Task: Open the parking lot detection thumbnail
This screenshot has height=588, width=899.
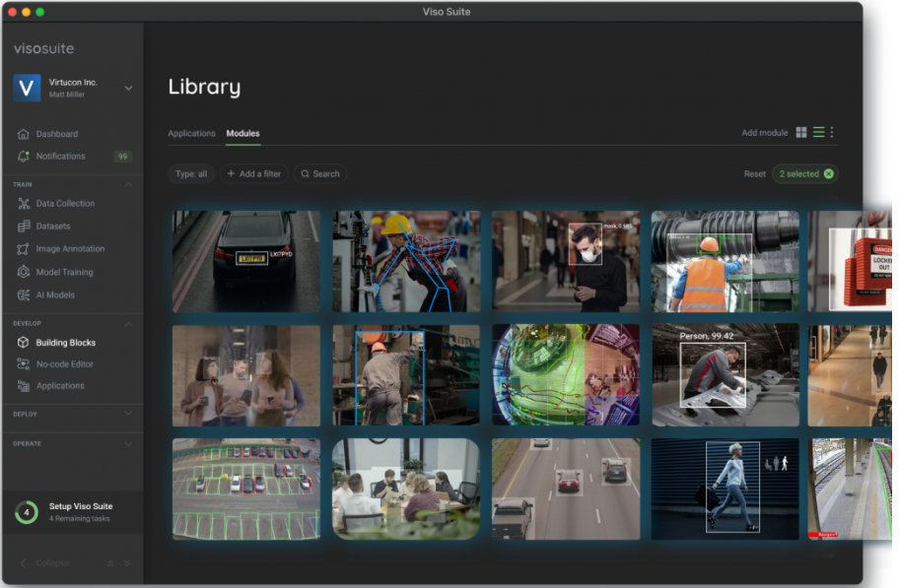Action: (246, 489)
